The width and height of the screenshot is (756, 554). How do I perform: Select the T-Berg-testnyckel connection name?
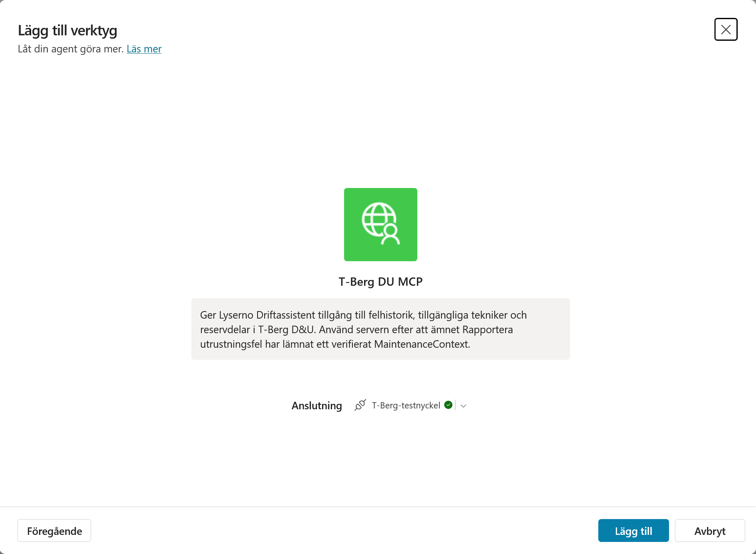coord(406,406)
